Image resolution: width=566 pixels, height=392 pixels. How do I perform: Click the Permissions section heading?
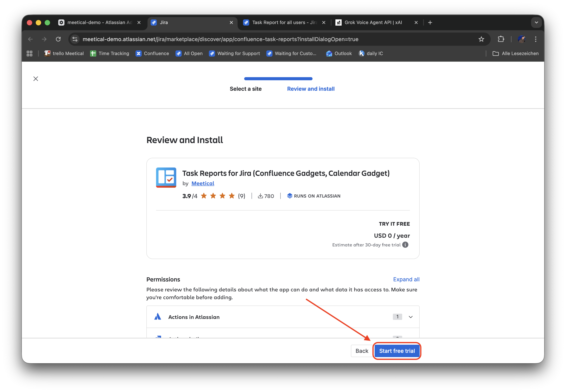(x=163, y=279)
